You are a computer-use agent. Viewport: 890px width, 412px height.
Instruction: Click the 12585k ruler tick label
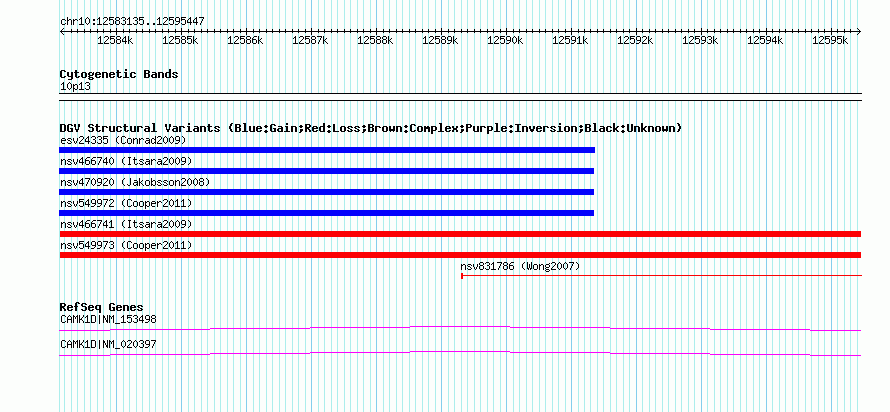180,40
